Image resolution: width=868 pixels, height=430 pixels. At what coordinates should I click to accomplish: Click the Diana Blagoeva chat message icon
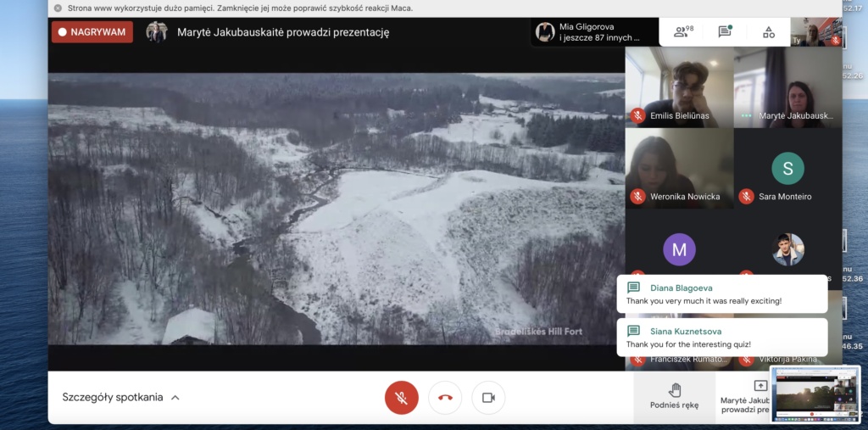(633, 288)
